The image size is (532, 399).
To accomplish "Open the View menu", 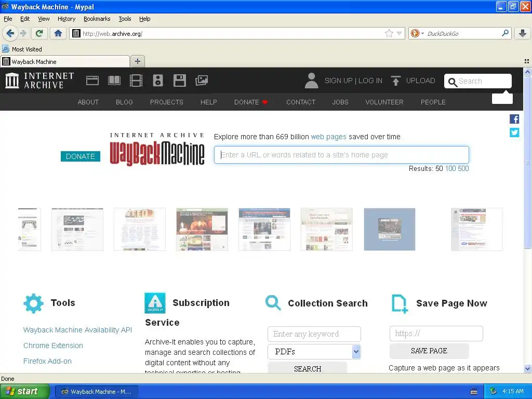I will coord(44,19).
